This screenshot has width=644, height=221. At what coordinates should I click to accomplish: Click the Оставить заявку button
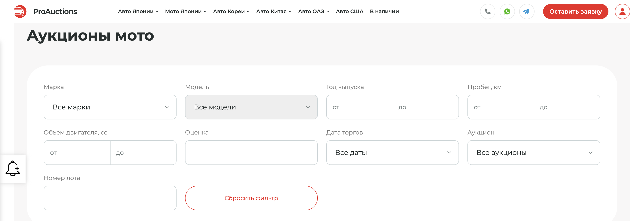(x=575, y=11)
